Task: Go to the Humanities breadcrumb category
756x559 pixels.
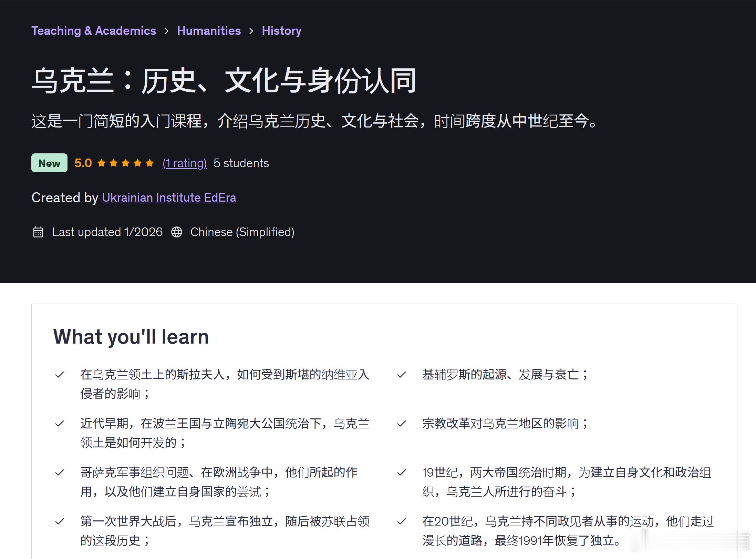Action: [x=209, y=31]
